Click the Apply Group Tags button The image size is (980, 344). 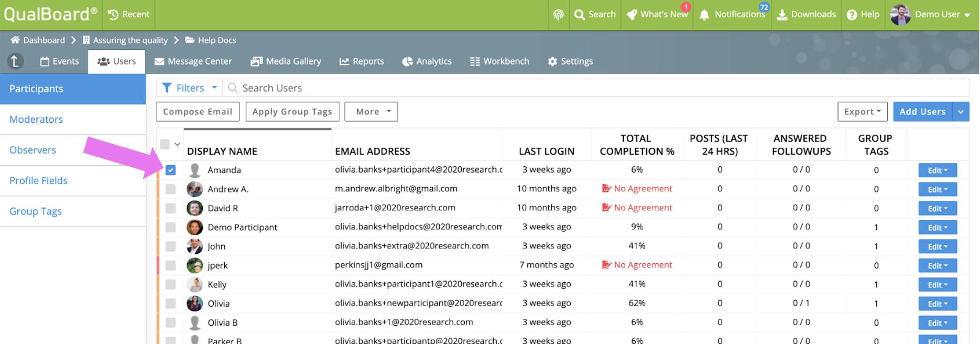tap(292, 112)
